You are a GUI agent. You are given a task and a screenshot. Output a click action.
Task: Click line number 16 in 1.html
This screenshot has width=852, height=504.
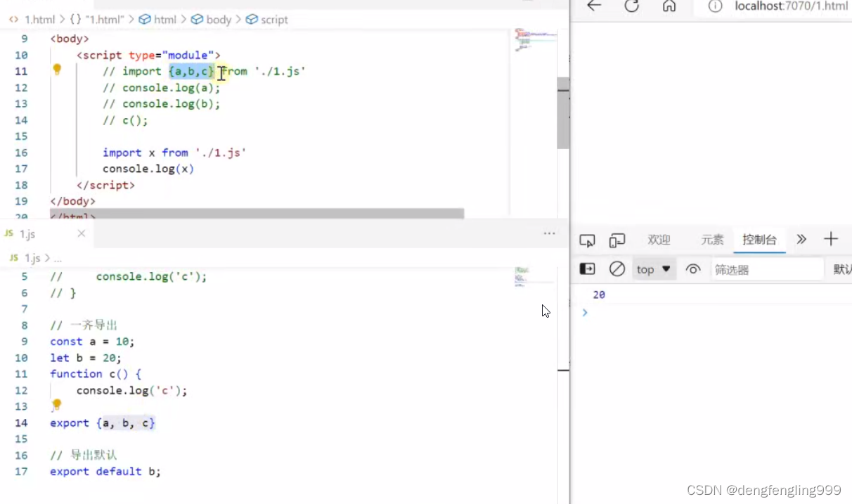(20, 153)
